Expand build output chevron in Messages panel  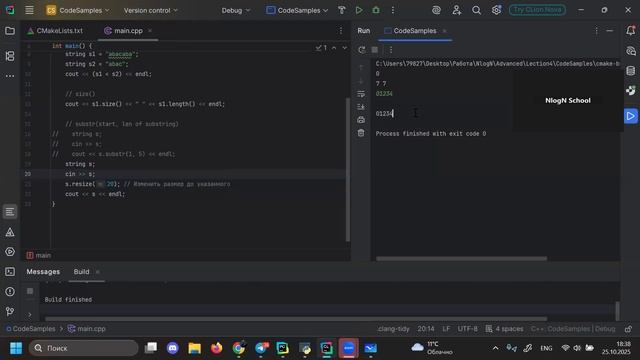pos(30,314)
